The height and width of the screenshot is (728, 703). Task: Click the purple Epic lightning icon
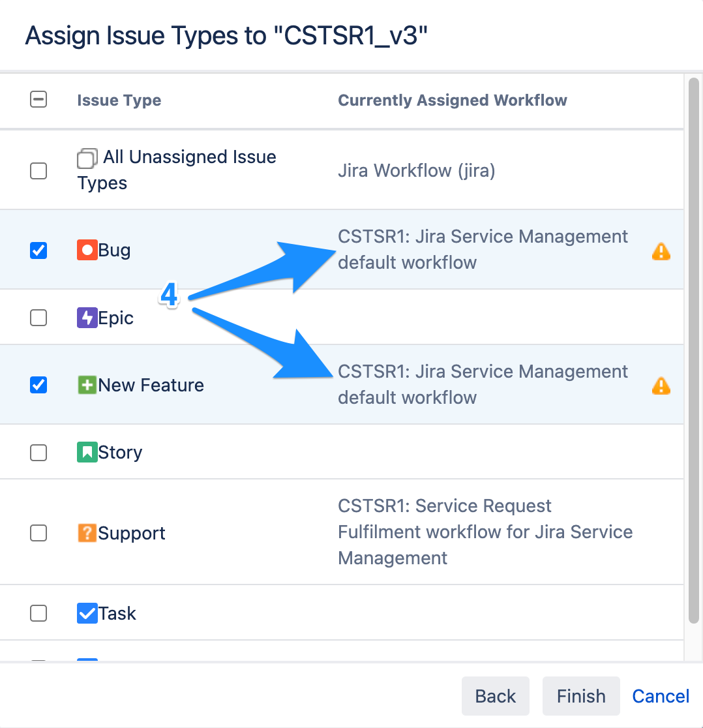(87, 318)
